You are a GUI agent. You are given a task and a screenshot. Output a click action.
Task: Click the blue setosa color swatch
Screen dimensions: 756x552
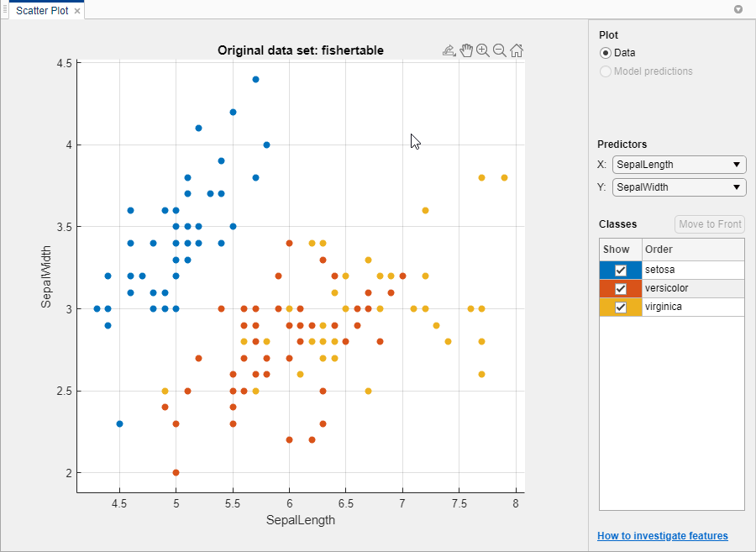point(606,270)
